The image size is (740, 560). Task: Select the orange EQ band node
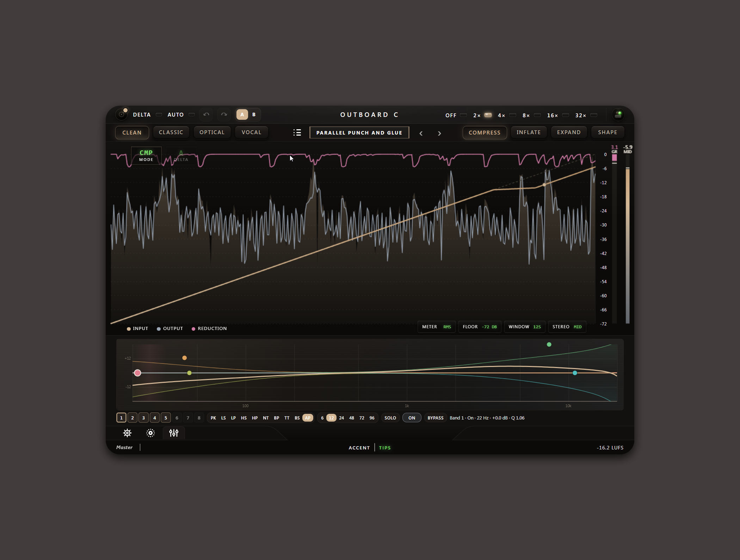pyautogui.click(x=184, y=358)
